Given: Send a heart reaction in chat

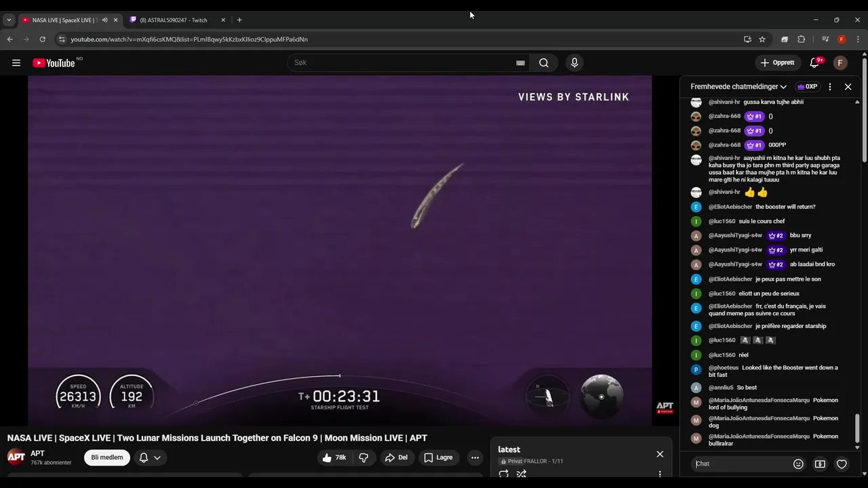Looking at the screenshot, I should (842, 464).
